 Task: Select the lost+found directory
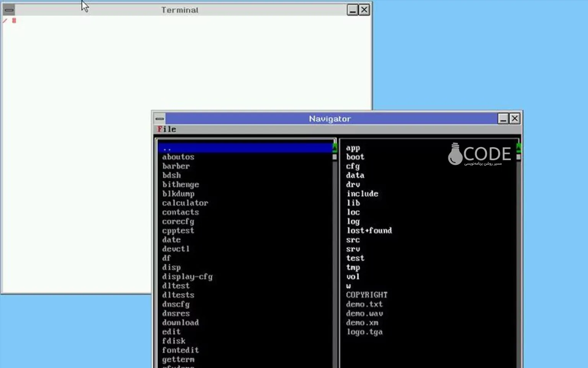[x=369, y=231]
